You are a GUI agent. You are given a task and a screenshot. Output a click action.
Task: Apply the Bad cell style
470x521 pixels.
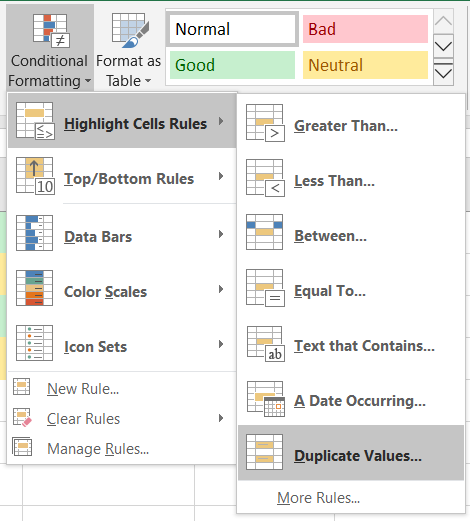[x=365, y=29]
